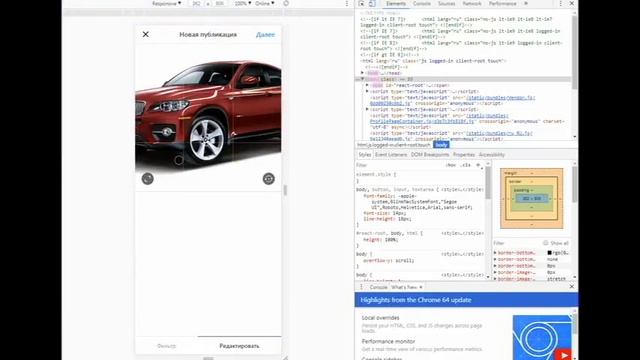This screenshot has width=640, height=360.
Task: Select the body breadcrumb
Action: 441,145
